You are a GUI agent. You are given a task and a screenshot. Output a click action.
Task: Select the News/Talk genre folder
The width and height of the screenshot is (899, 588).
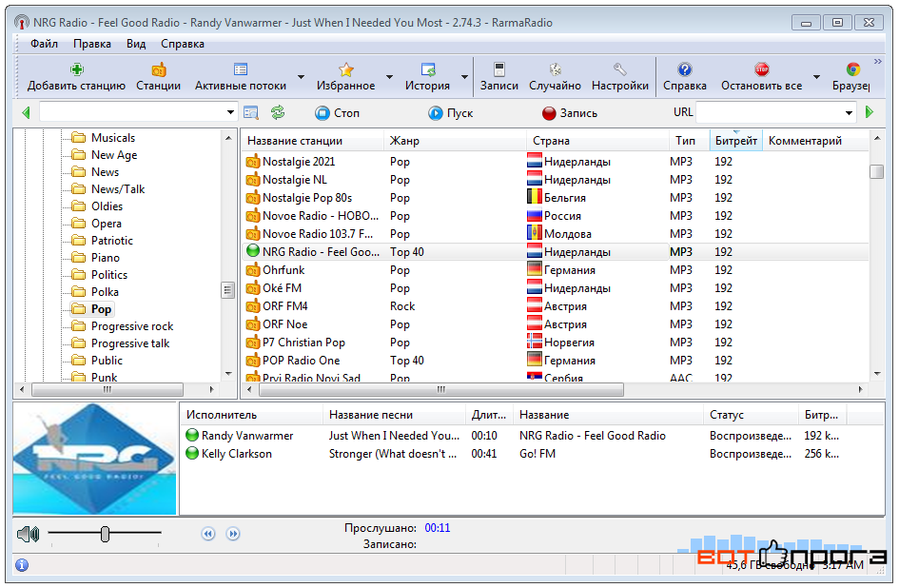[108, 188]
